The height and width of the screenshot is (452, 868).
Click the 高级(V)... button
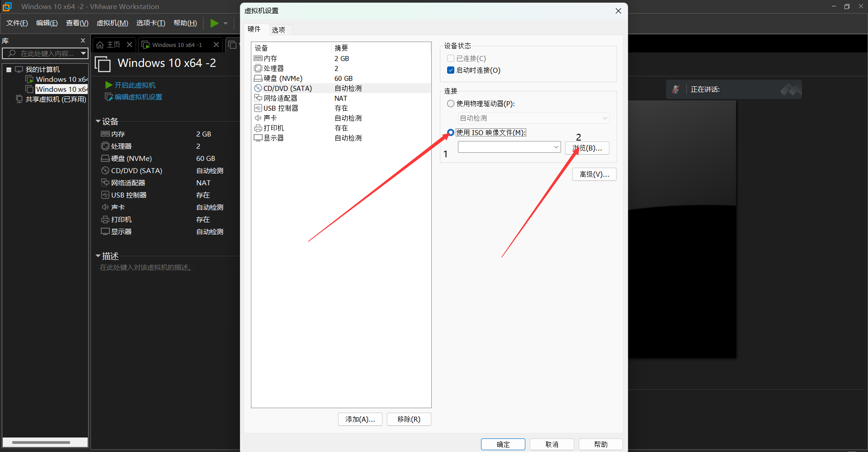pos(594,174)
